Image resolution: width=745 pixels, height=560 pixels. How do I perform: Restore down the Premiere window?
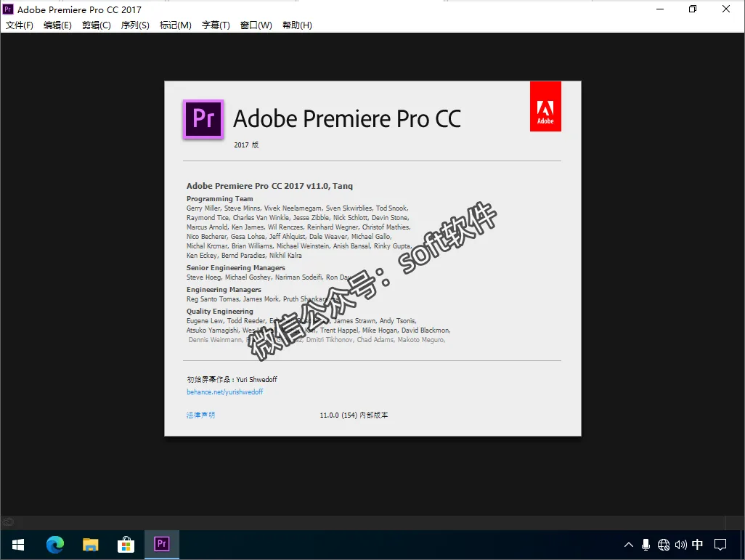(693, 9)
